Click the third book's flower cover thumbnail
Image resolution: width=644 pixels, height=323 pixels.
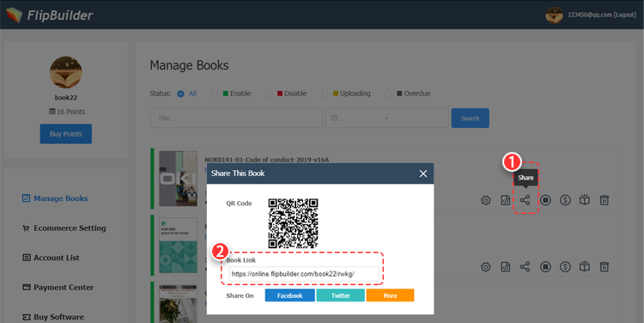179,304
